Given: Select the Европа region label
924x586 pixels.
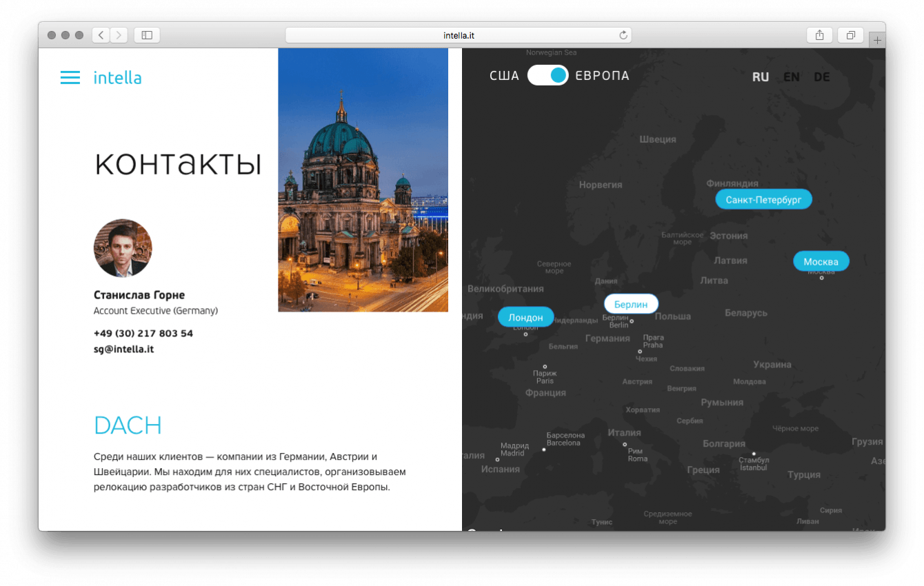Looking at the screenshot, I should [602, 76].
